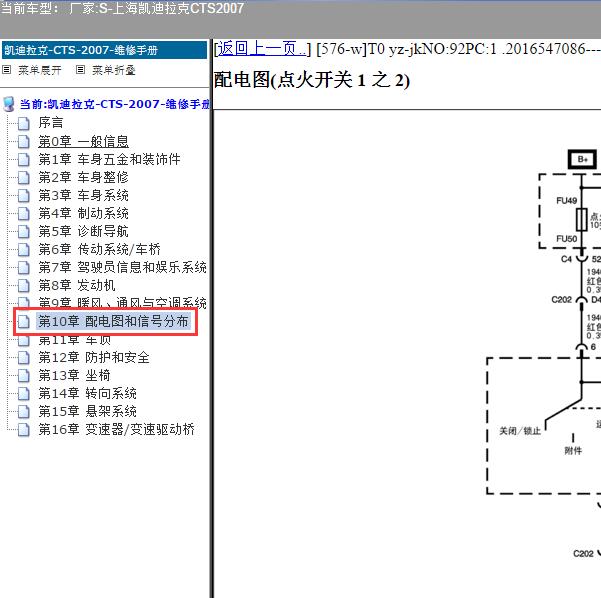Click the page icon next to 第16章
This screenshot has height=598, width=601.
click(x=24, y=430)
